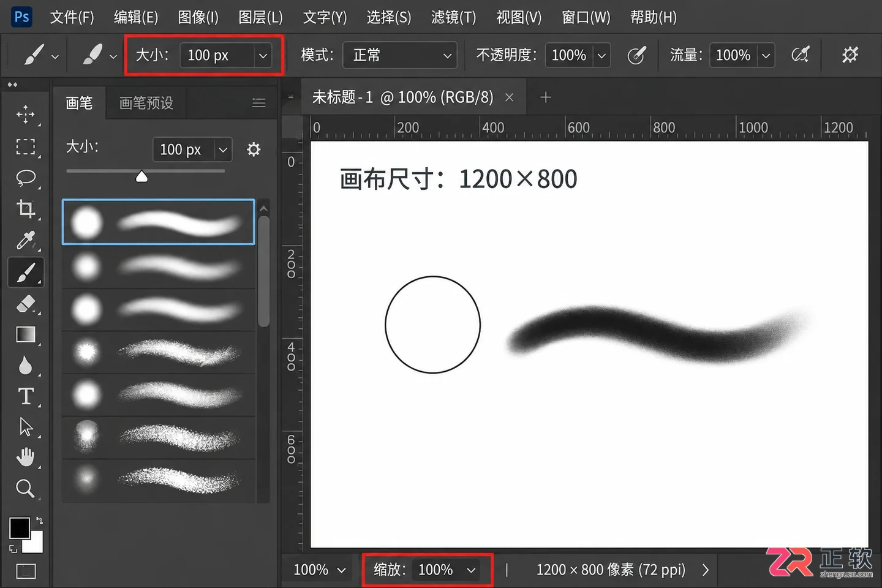Viewport: 882px width, 588px height.
Task: Open the brush settings gear in options bar
Action: (x=850, y=55)
